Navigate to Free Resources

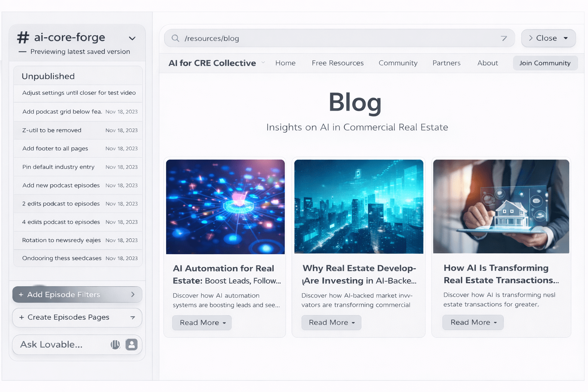(x=338, y=63)
